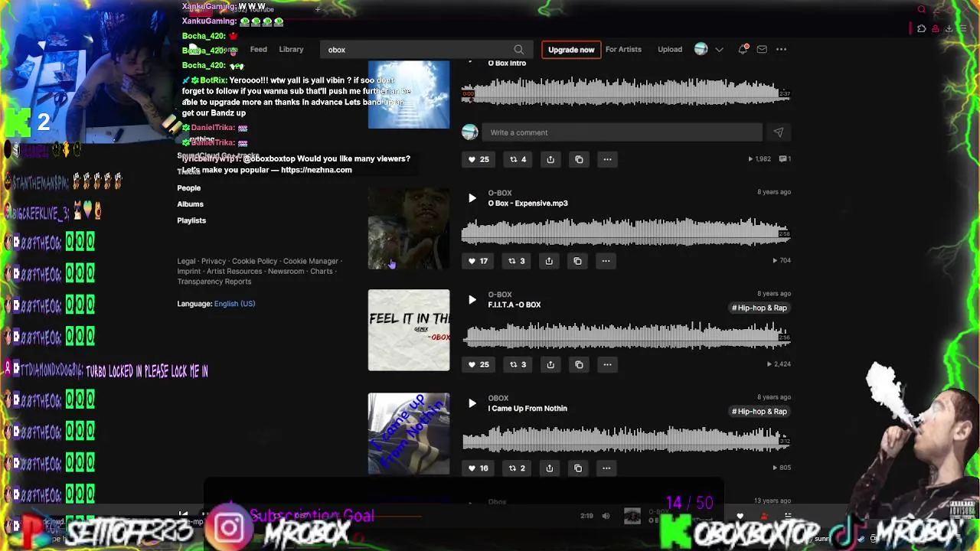Open the I Came Up From Nothin artwork
The image size is (980, 551).
(x=409, y=434)
